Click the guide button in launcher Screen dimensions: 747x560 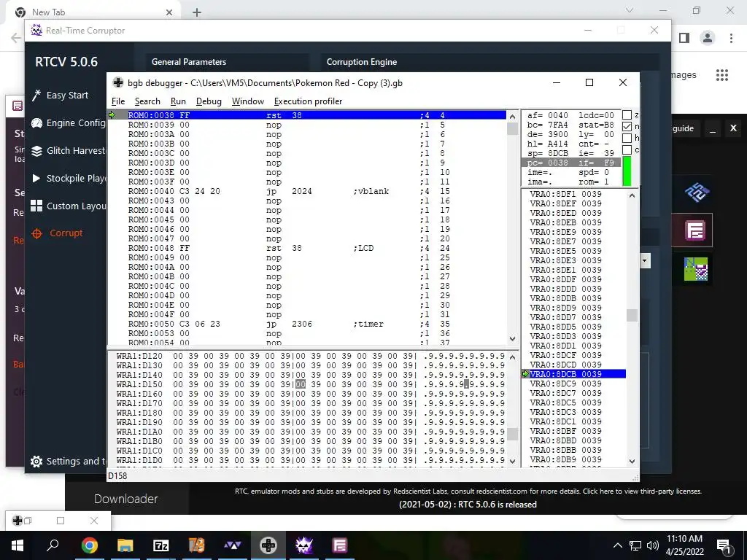pyautogui.click(x=683, y=128)
